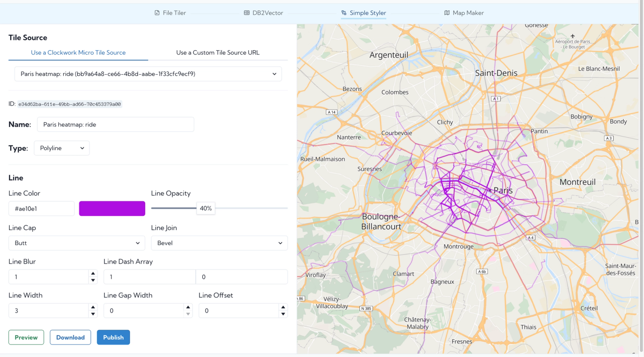
Task: Open the tile source dropdown
Action: click(x=148, y=74)
